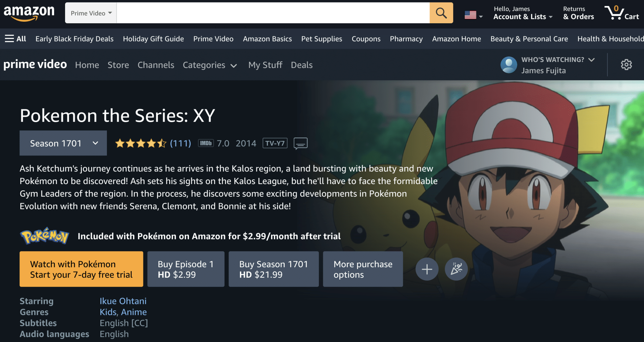This screenshot has width=644, height=342.
Task: Open the Season 1701 selector
Action: [x=63, y=143]
